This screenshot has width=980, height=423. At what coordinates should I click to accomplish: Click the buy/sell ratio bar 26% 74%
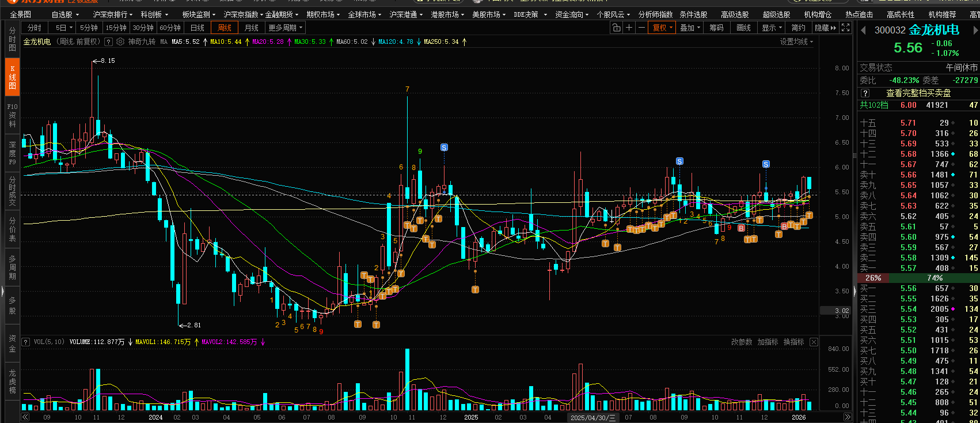click(x=918, y=278)
